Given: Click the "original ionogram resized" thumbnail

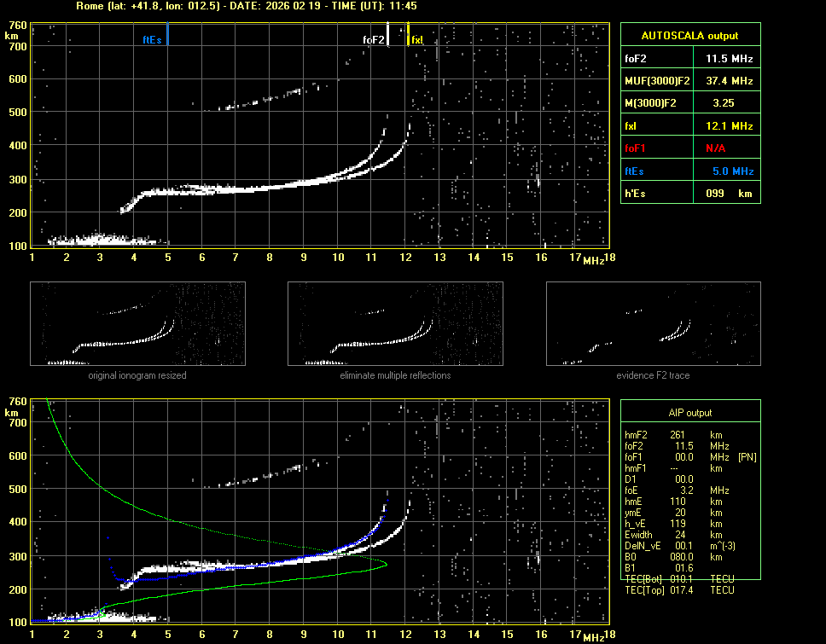Looking at the screenshot, I should 137,324.
